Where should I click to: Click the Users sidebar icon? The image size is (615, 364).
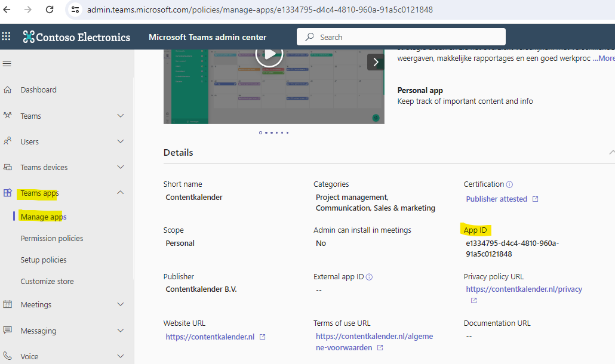pos(7,141)
